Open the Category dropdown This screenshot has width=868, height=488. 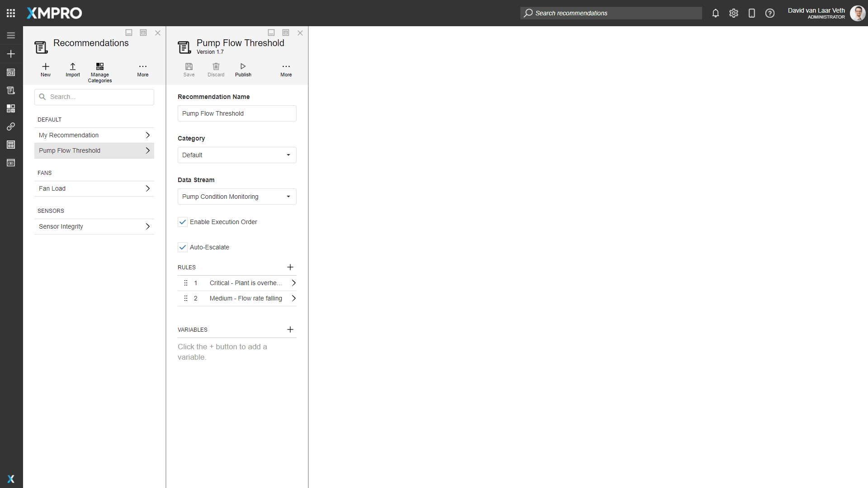point(237,155)
